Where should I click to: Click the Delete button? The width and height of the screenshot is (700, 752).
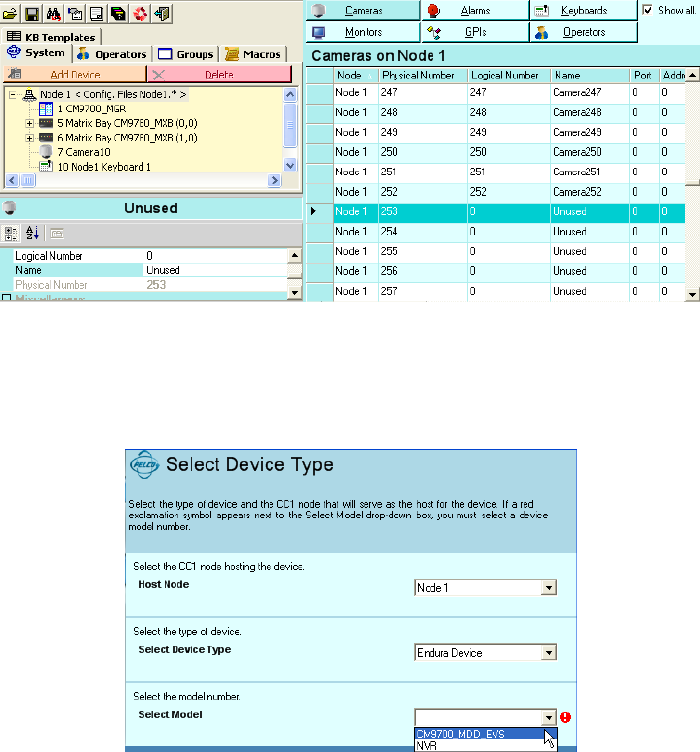point(219,75)
